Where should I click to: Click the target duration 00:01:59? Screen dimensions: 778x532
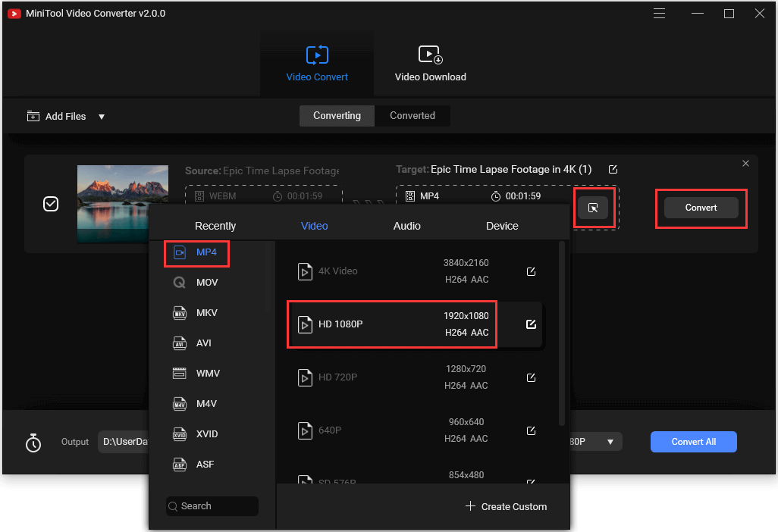point(523,196)
